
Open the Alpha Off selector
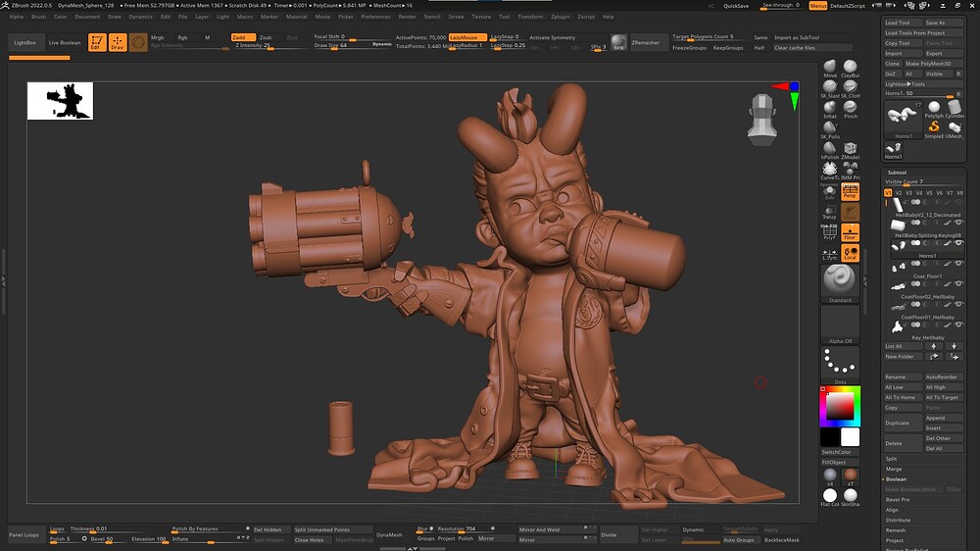(x=840, y=326)
